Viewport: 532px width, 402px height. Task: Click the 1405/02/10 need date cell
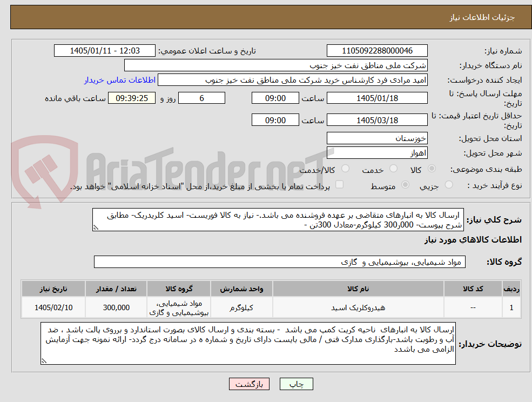pos(53,307)
